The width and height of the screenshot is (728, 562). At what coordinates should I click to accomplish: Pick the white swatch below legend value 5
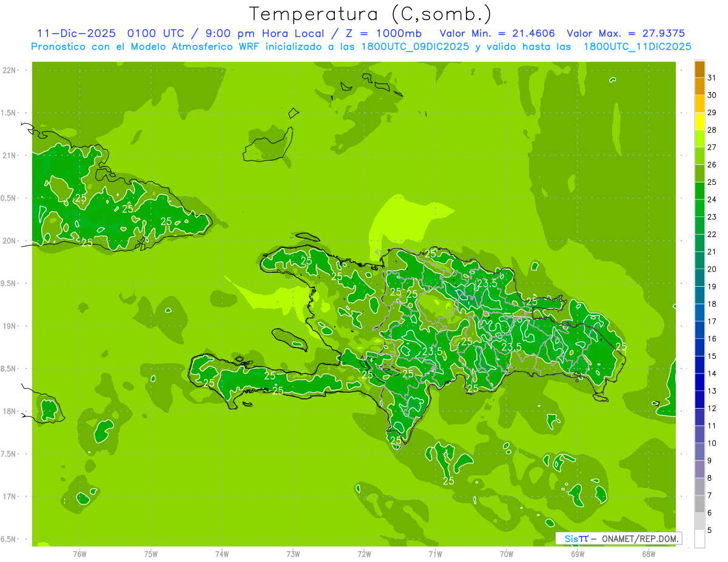point(699,539)
